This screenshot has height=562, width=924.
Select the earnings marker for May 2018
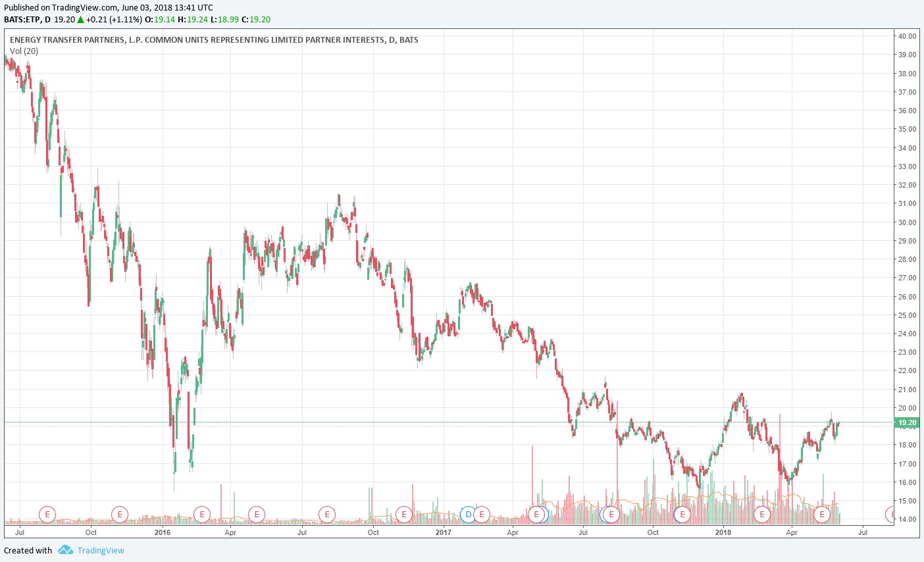[822, 515]
